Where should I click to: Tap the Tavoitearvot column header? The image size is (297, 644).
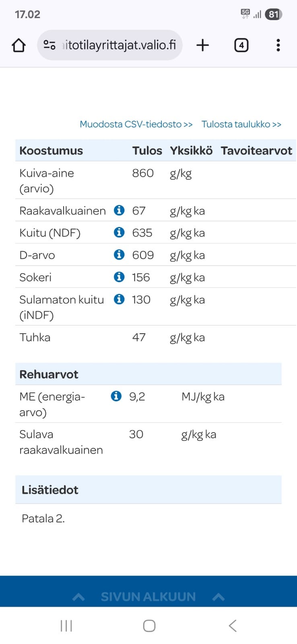pos(256,151)
